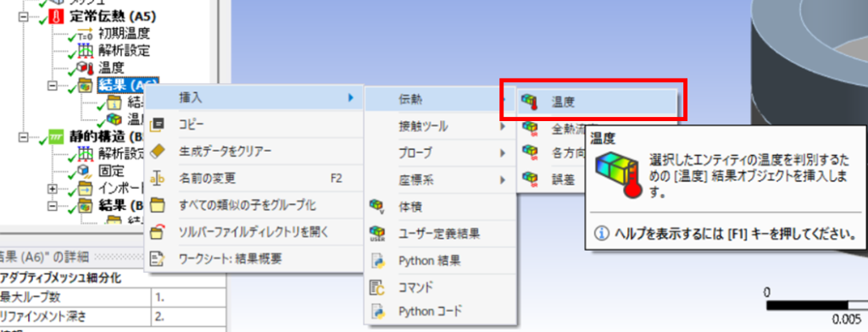Click the Python 結果 icon

[377, 260]
